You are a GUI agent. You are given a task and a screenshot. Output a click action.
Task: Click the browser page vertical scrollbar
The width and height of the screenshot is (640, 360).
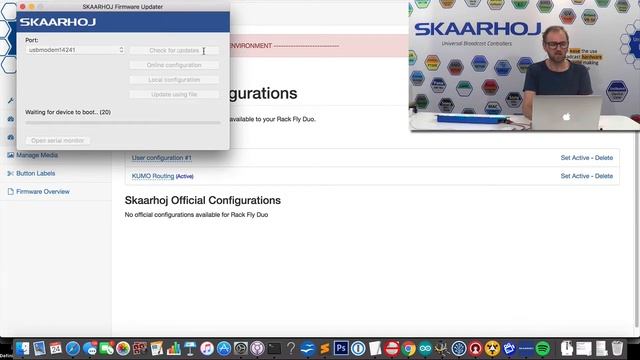pos(637,229)
